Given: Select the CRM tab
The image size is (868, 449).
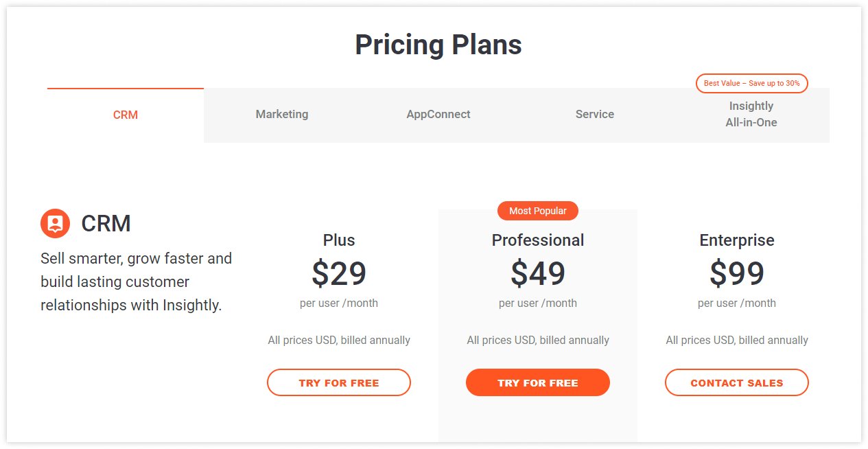Looking at the screenshot, I should (x=125, y=114).
